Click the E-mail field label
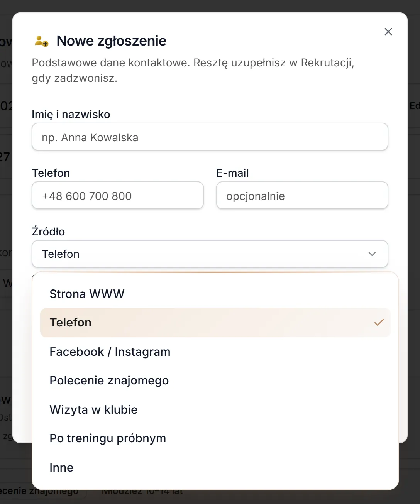The width and height of the screenshot is (420, 504). [x=232, y=173]
